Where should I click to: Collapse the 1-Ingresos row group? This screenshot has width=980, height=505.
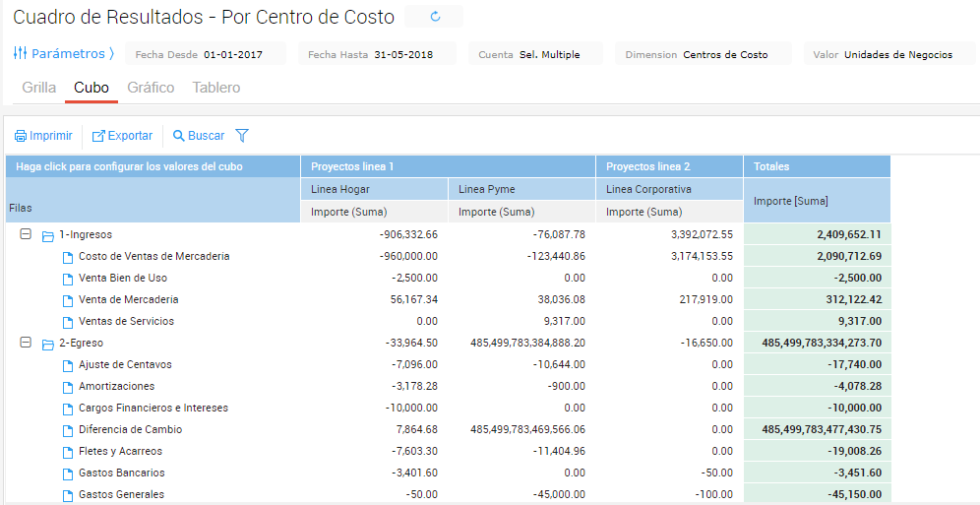[26, 234]
